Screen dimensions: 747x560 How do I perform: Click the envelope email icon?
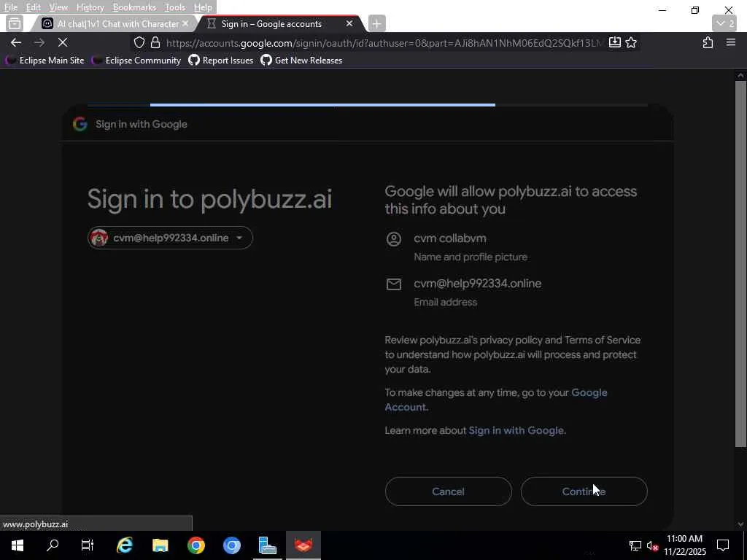tap(393, 284)
